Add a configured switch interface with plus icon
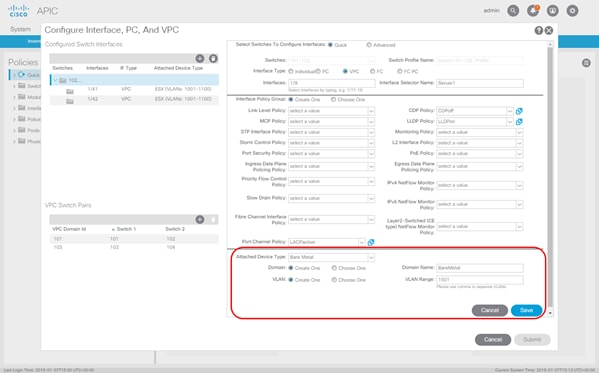The image size is (599, 373). click(x=200, y=58)
